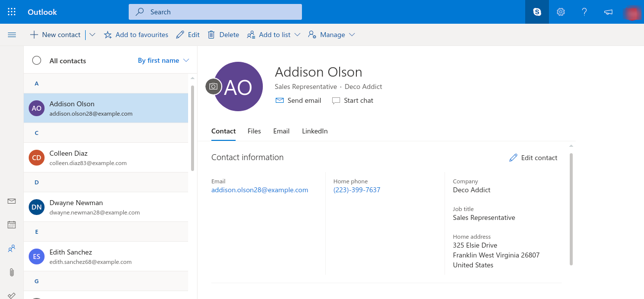Viewport: 644px width, 299px height.
Task: Switch to the Files tab
Action: point(254,131)
